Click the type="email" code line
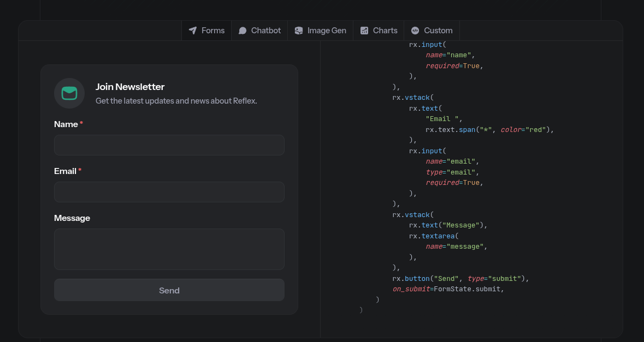The image size is (644, 342). click(x=453, y=172)
